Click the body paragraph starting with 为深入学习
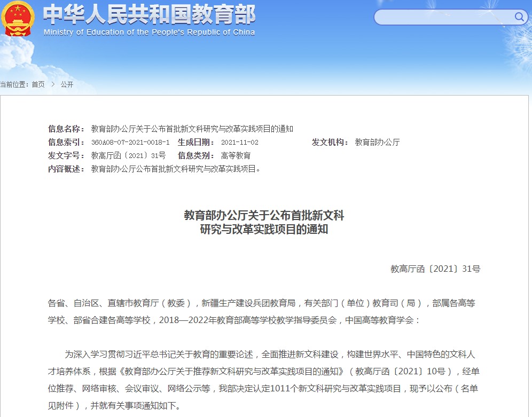 pyautogui.click(x=262, y=379)
